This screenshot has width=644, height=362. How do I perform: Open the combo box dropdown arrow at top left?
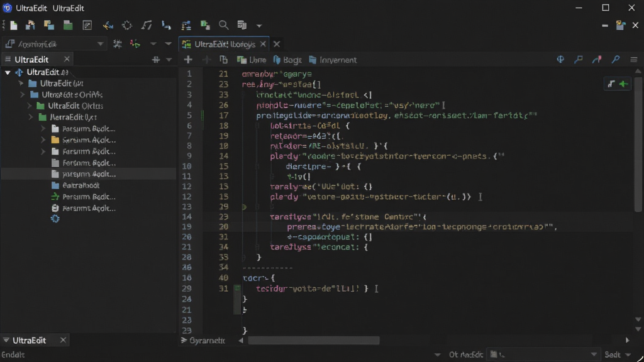coord(100,44)
